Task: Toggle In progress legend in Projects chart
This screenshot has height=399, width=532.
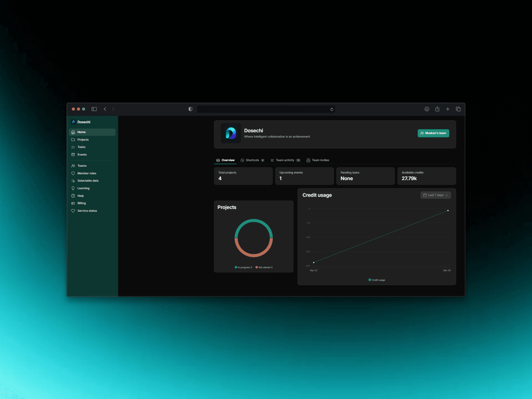Action: [x=243, y=267]
